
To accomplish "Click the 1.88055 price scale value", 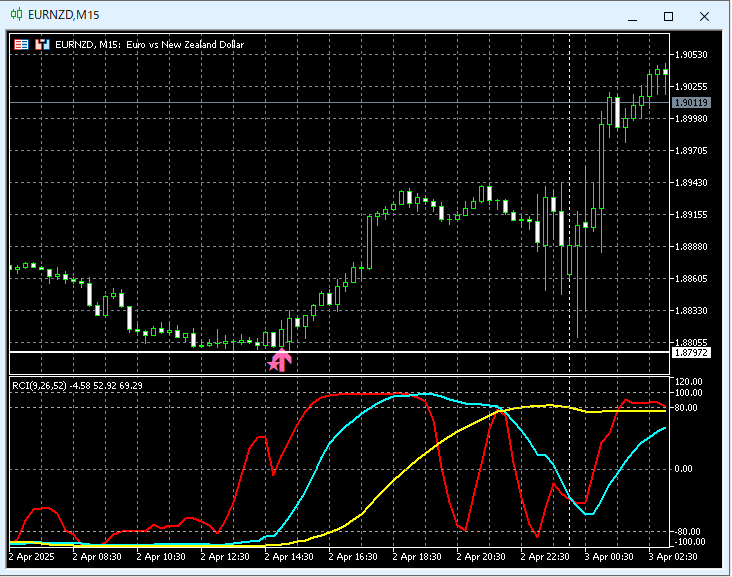I will tap(691, 343).
